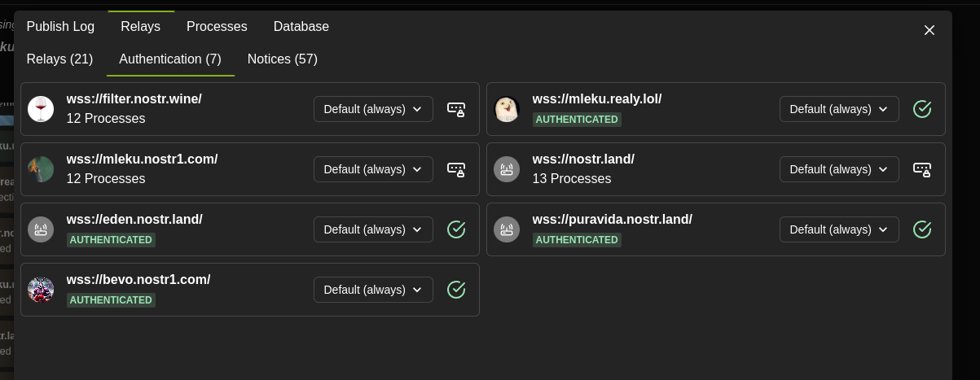Open Default (always) dropdown for nostr.land

tap(839, 169)
